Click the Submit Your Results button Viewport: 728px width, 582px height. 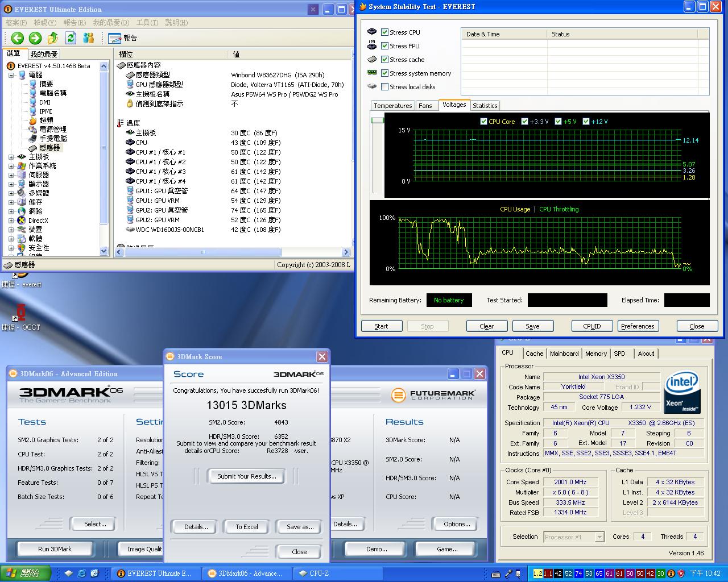coord(246,476)
